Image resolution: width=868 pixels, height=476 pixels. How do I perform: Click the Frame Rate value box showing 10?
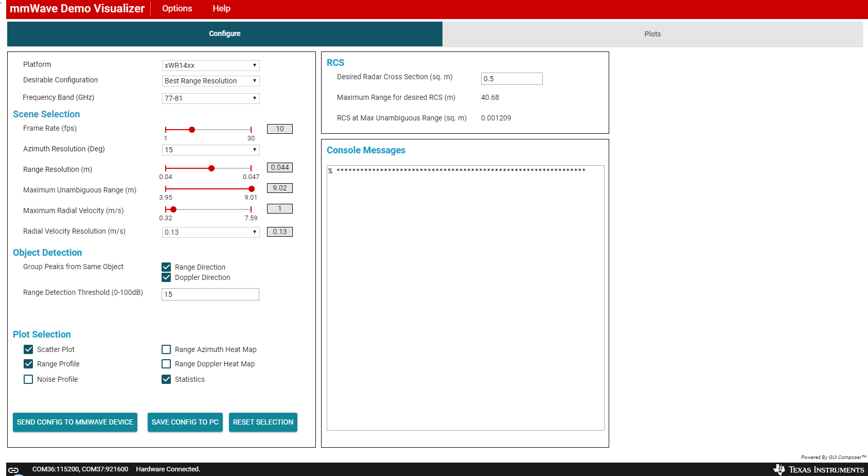[x=280, y=129]
